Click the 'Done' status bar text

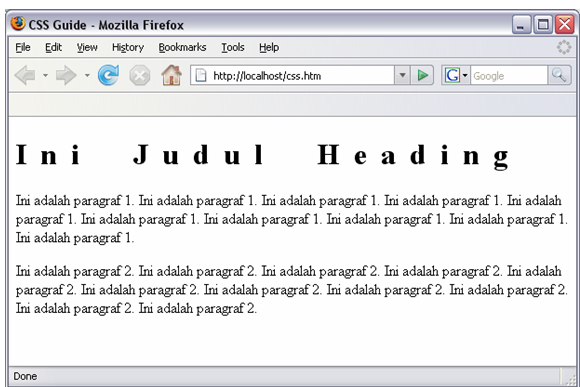coord(25,376)
